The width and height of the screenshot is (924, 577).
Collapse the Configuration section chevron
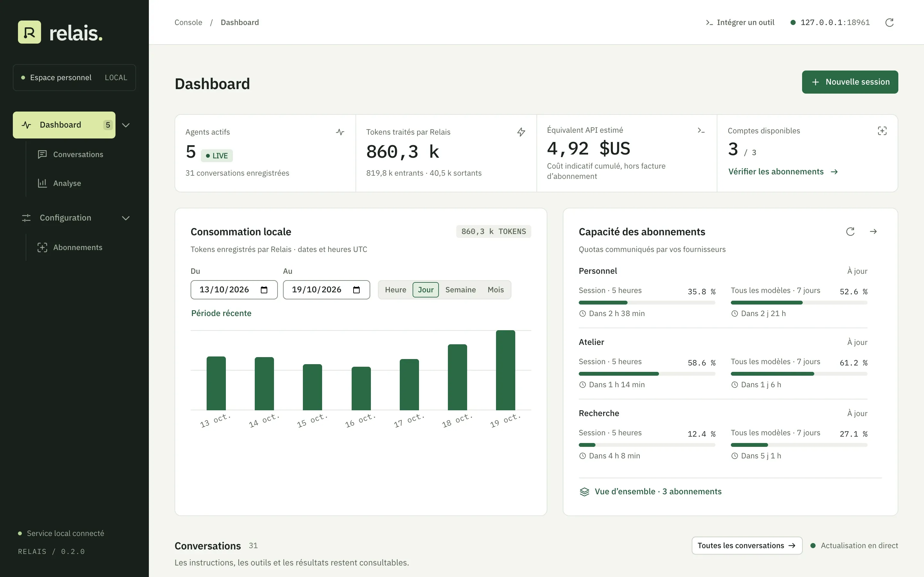[126, 218]
